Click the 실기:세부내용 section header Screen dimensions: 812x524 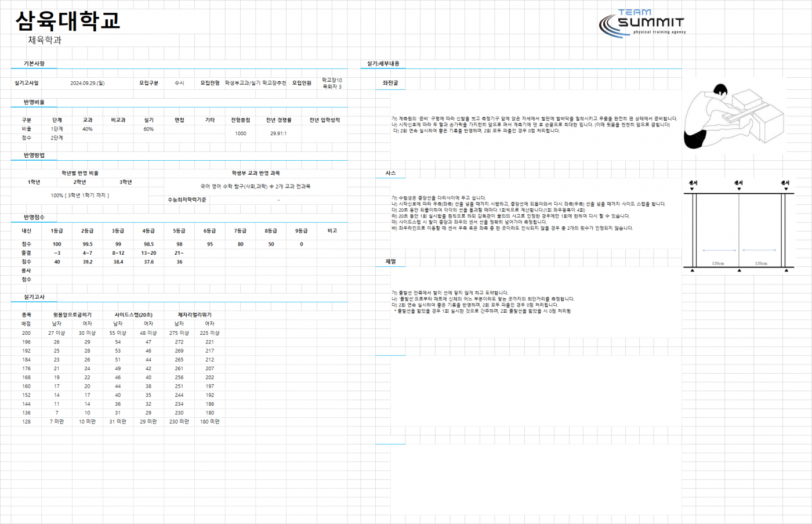pyautogui.click(x=383, y=64)
